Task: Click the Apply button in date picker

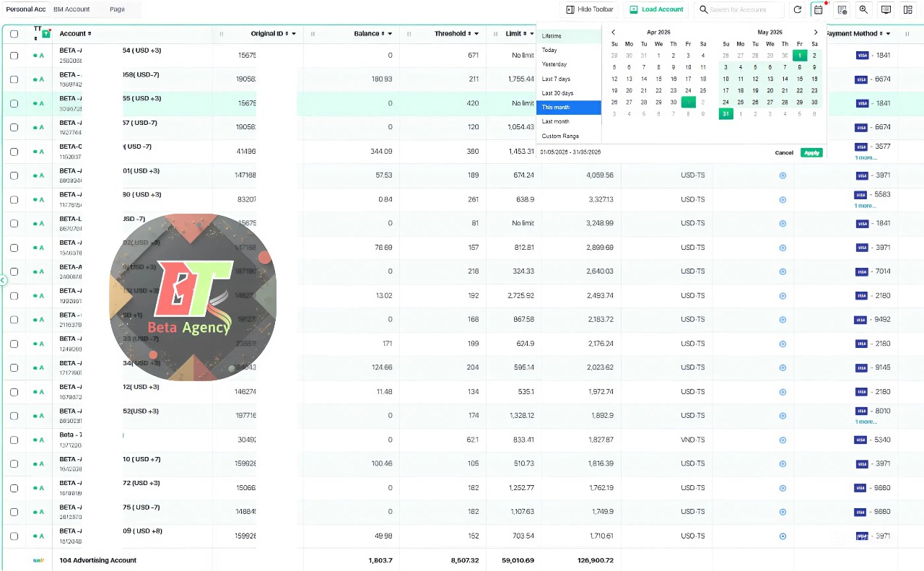Action: (x=811, y=152)
